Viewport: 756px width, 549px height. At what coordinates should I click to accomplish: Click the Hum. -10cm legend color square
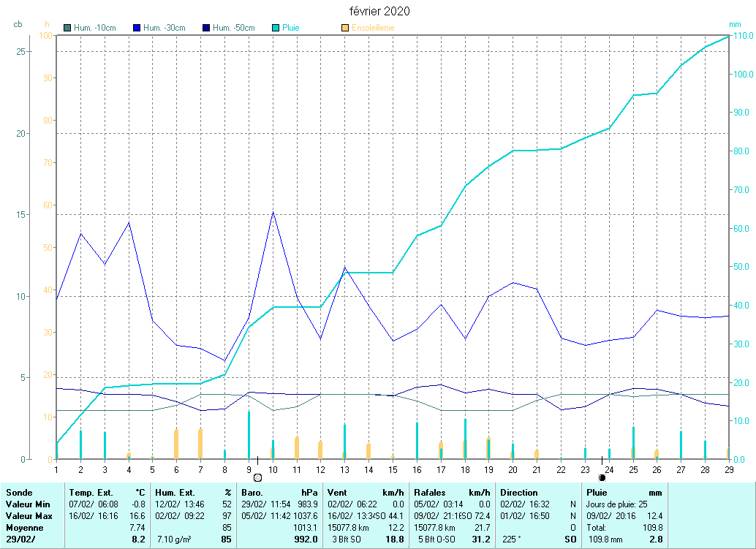coord(68,28)
